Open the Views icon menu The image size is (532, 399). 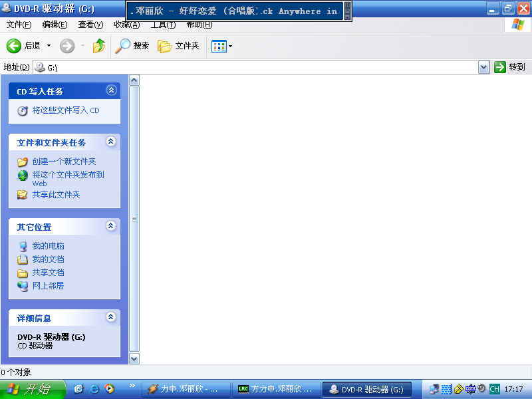click(222, 46)
